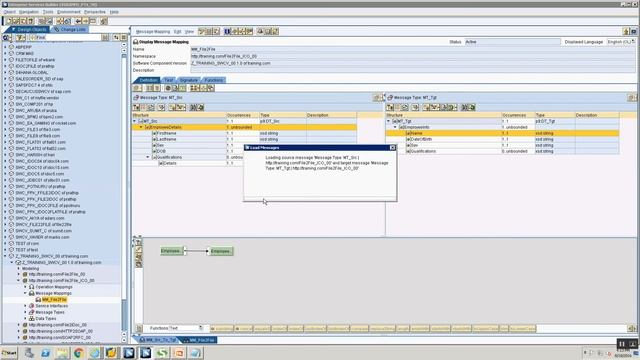
Task: Open the Perspective menu
Action: (x=95, y=12)
